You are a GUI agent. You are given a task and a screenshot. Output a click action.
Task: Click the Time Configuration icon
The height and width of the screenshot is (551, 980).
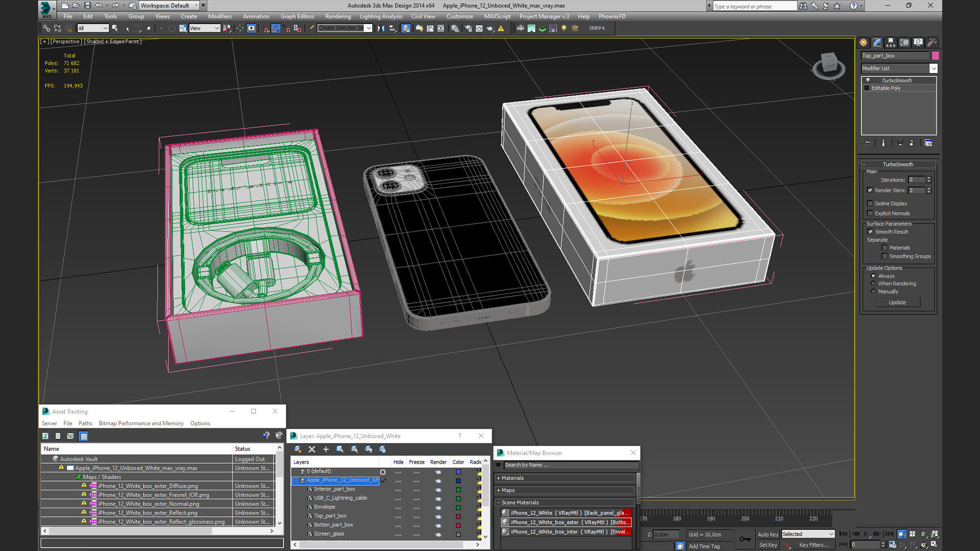coord(892,544)
